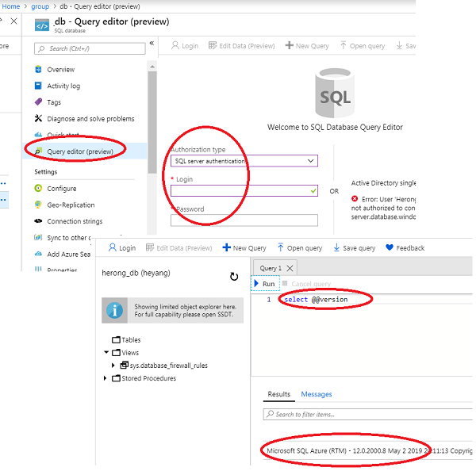Collapse the sidebar with double chevron

pyautogui.click(x=152, y=43)
